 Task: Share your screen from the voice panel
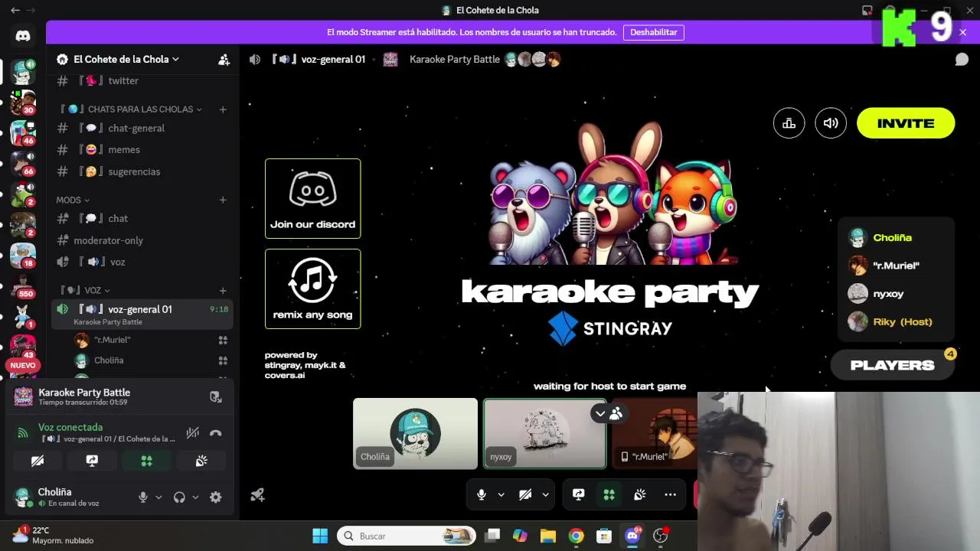92,461
